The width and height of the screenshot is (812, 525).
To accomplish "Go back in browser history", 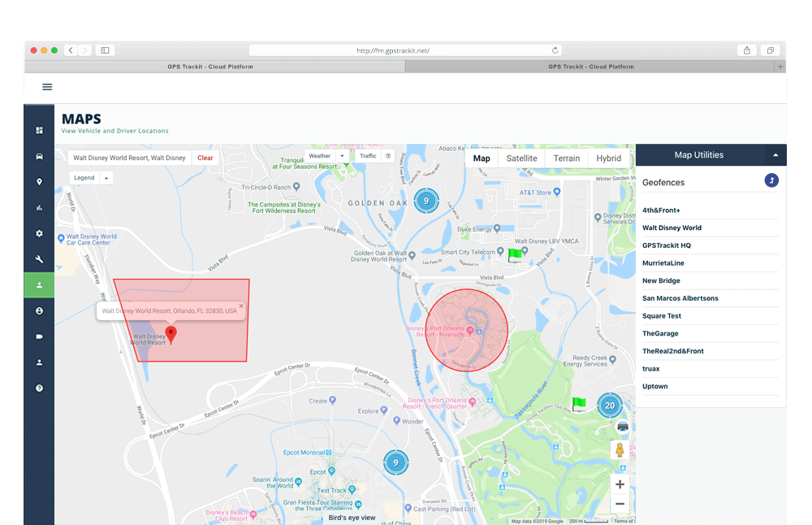I will point(71,50).
